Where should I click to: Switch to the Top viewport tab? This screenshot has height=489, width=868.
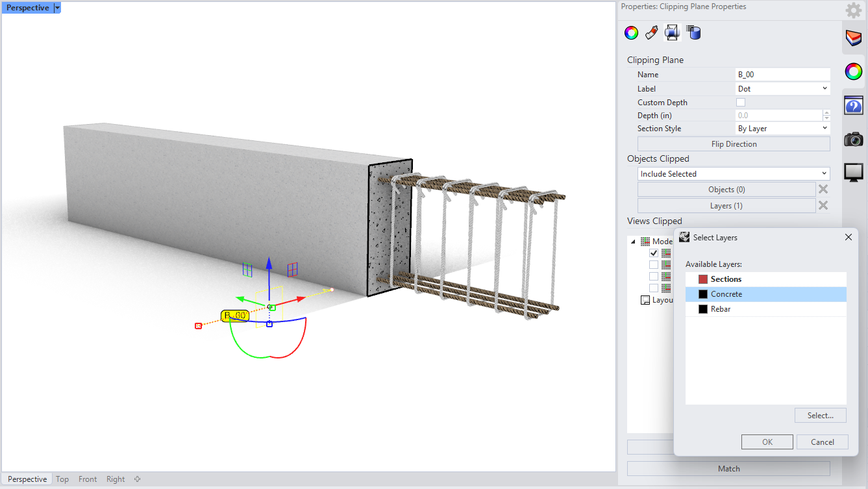[x=62, y=479]
